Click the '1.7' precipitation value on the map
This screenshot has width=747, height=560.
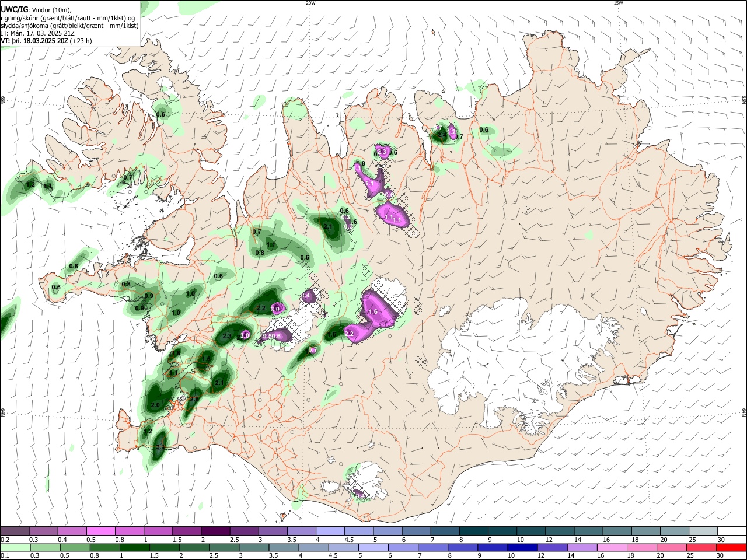click(x=459, y=137)
